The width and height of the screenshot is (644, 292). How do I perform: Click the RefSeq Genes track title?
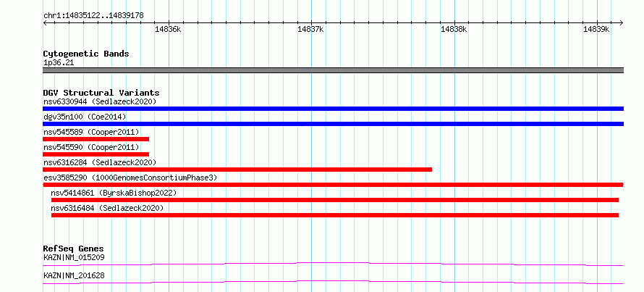point(74,249)
